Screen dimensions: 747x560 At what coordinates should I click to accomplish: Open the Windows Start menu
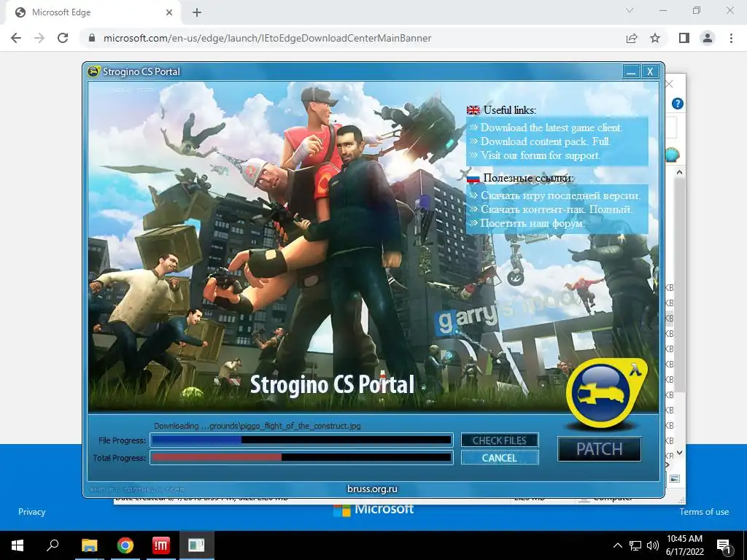18,545
